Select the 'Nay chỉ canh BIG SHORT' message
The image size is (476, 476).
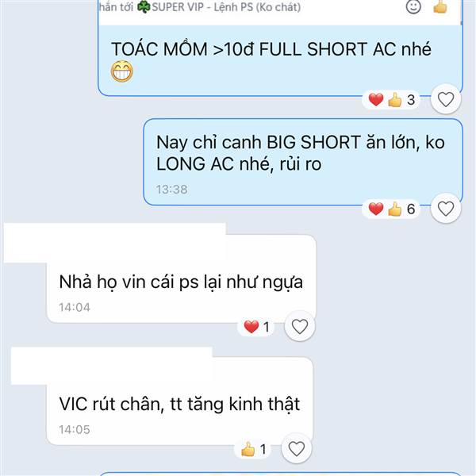(x=303, y=162)
